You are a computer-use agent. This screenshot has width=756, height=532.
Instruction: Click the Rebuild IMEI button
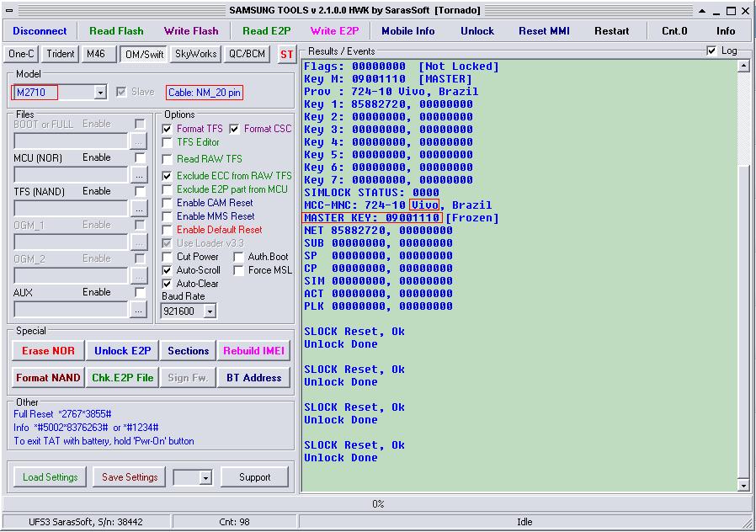coord(253,351)
